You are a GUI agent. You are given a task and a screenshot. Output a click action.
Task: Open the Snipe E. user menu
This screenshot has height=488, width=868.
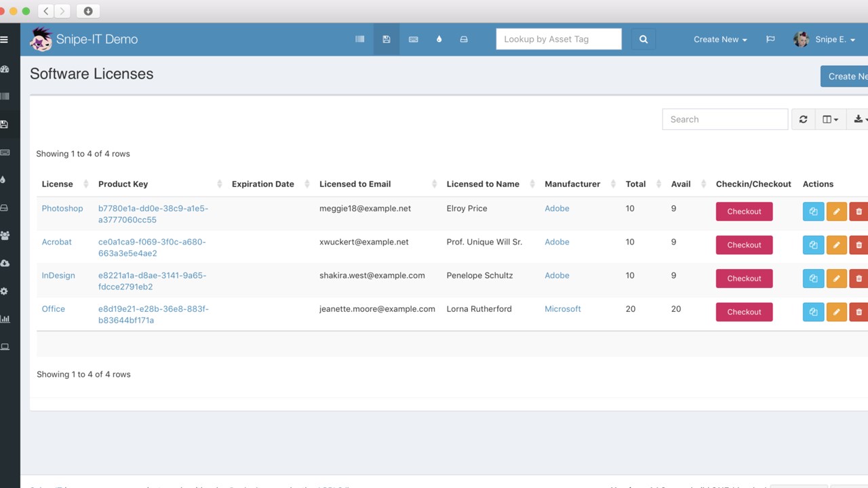pos(825,39)
